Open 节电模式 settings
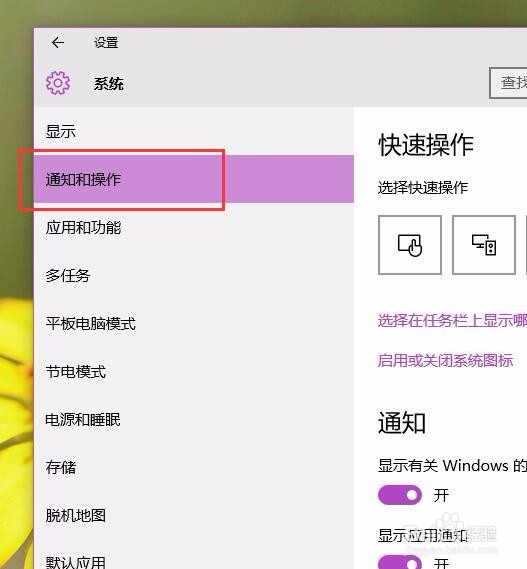The height and width of the screenshot is (569, 527). tap(194, 372)
